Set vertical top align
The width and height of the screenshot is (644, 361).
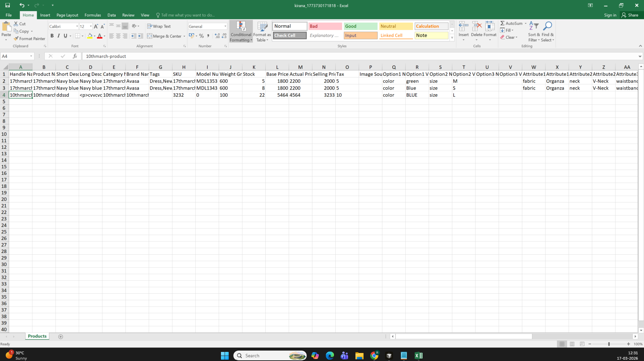(111, 26)
